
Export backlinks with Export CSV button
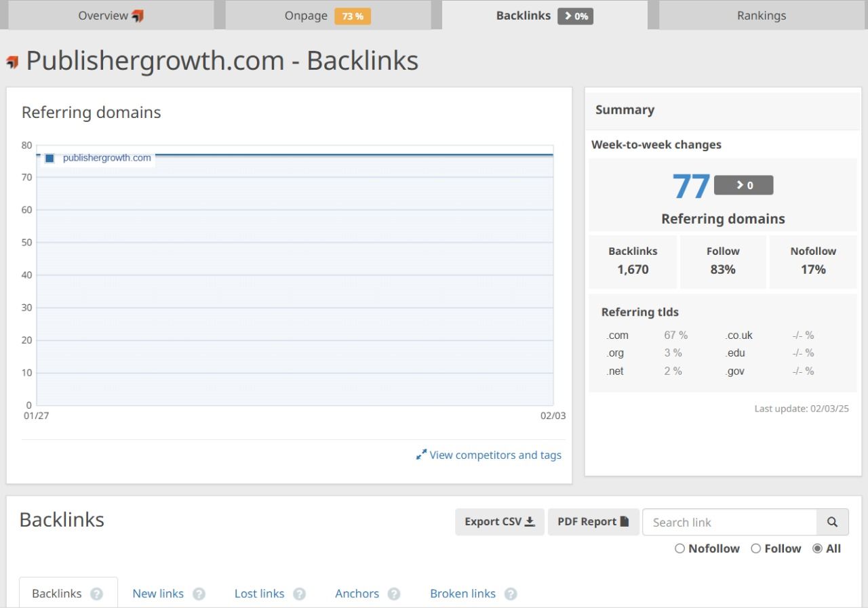[500, 522]
